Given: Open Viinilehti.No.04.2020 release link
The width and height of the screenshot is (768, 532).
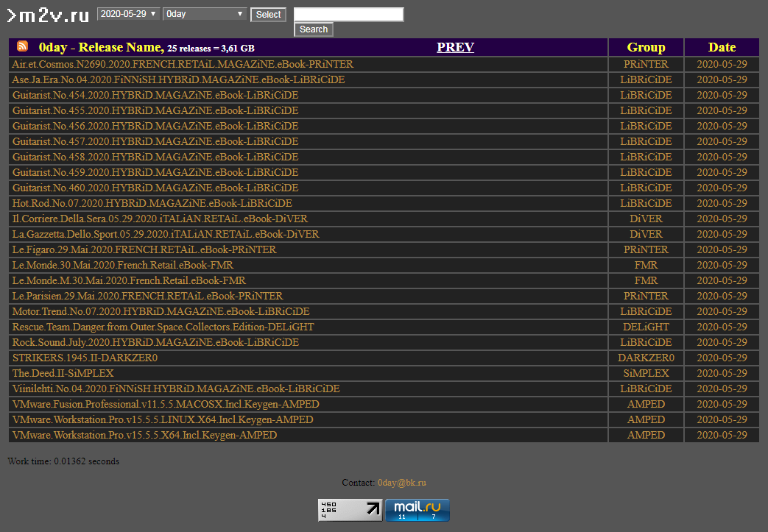Looking at the screenshot, I should click(176, 389).
